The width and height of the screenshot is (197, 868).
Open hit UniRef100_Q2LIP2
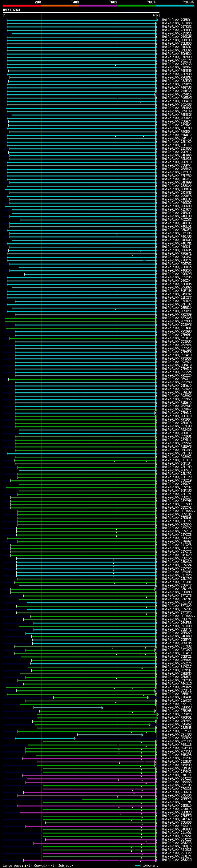click(176, 474)
